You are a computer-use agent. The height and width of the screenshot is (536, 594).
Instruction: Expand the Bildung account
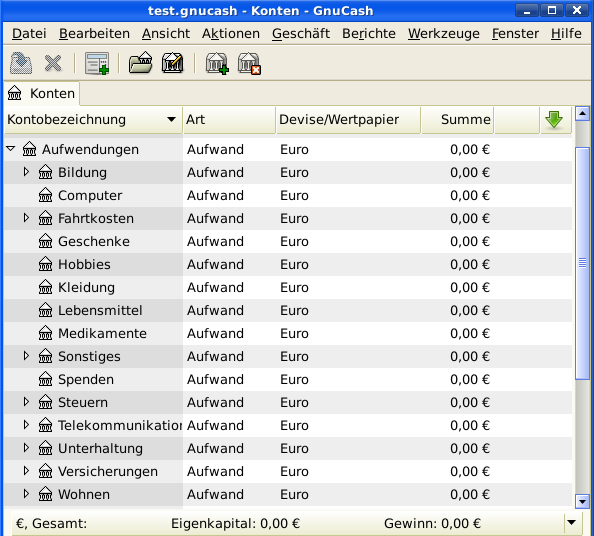pyautogui.click(x=26, y=172)
